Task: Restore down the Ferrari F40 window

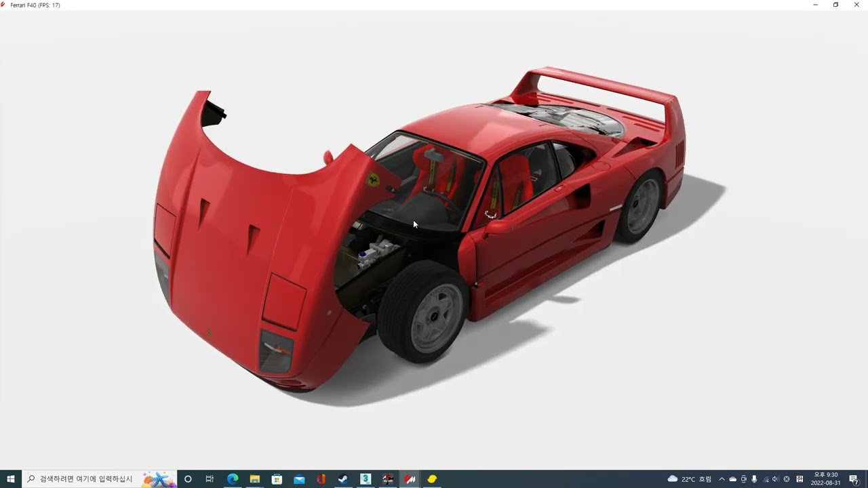Action: point(835,5)
